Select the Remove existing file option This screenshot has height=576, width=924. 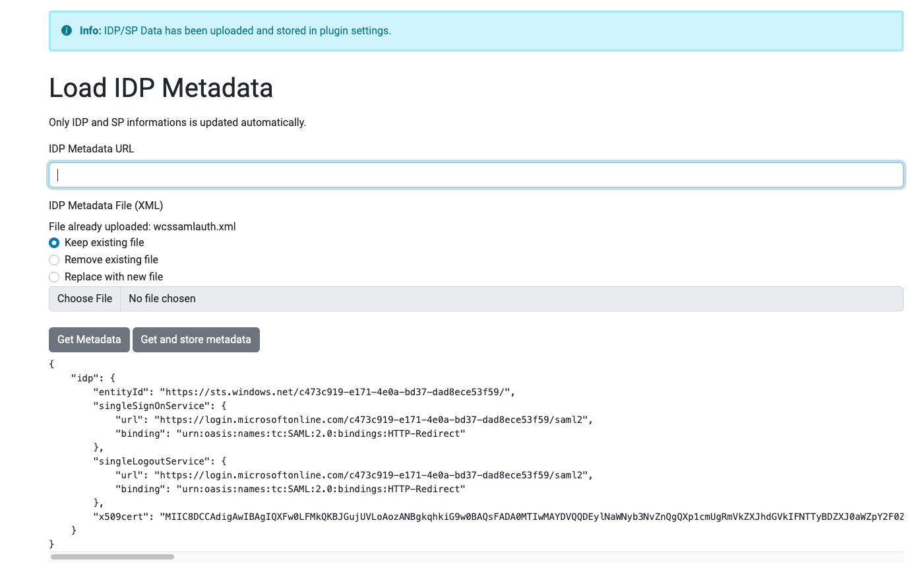[54, 260]
